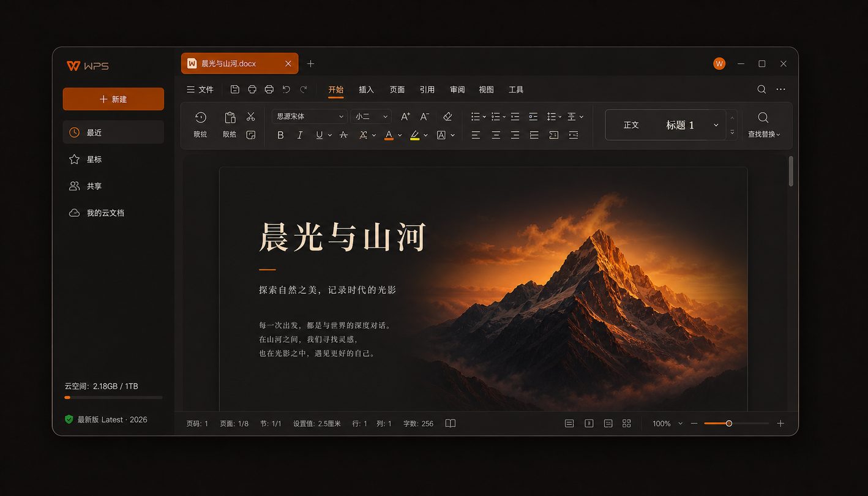Increase font size with A+ icon
The image size is (868, 496).
[405, 116]
